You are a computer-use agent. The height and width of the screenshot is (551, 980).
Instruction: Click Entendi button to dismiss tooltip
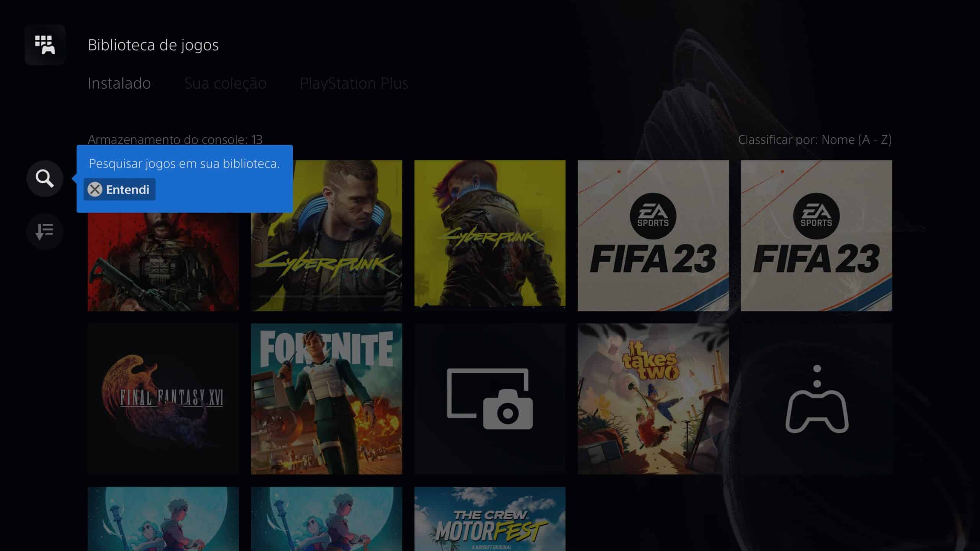click(x=119, y=189)
